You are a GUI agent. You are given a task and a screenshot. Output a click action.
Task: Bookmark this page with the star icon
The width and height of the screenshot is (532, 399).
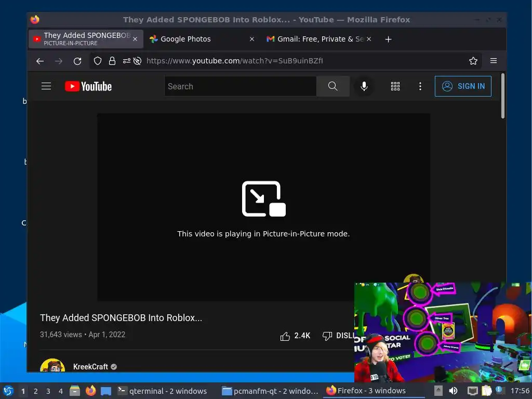(x=473, y=61)
